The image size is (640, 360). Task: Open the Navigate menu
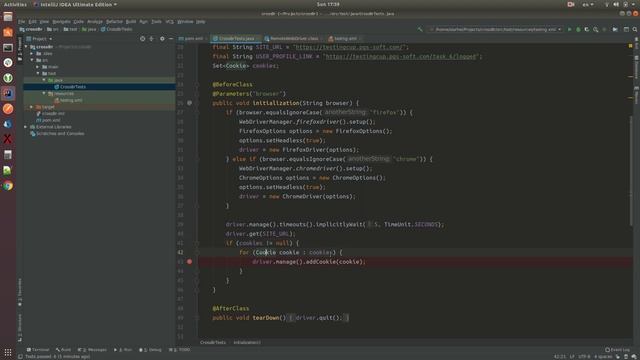click(x=61, y=21)
